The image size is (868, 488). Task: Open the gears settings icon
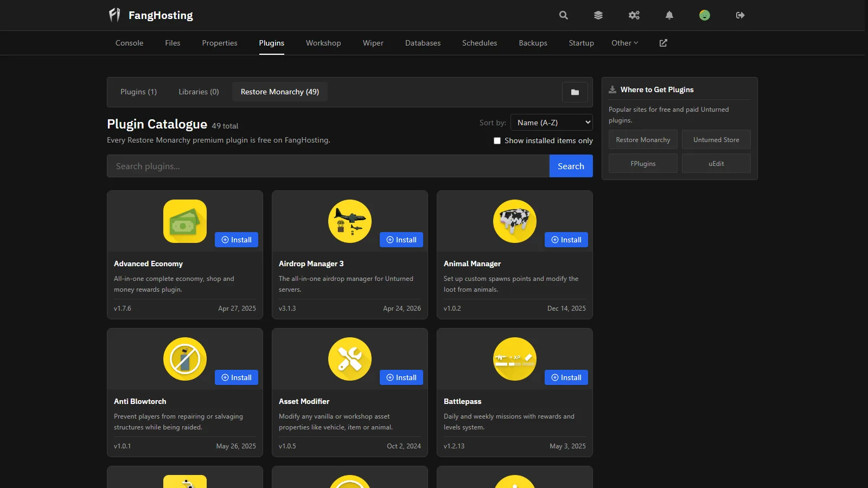[x=634, y=15]
